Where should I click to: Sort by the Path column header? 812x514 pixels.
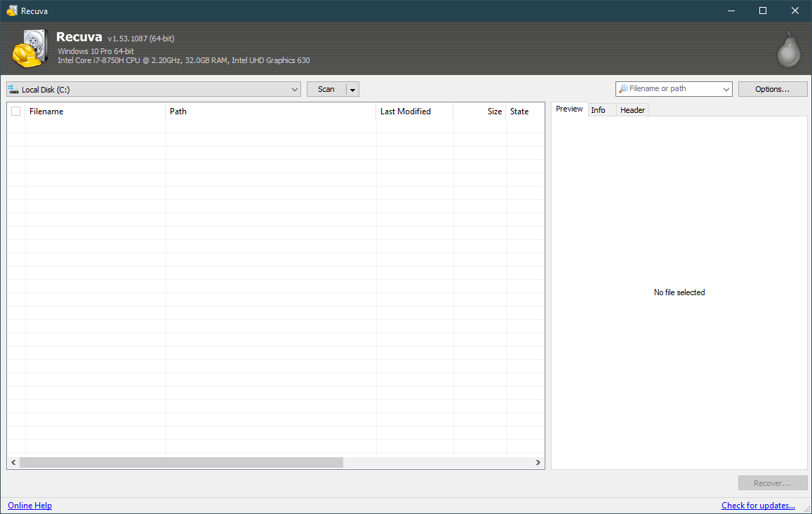pyautogui.click(x=271, y=111)
